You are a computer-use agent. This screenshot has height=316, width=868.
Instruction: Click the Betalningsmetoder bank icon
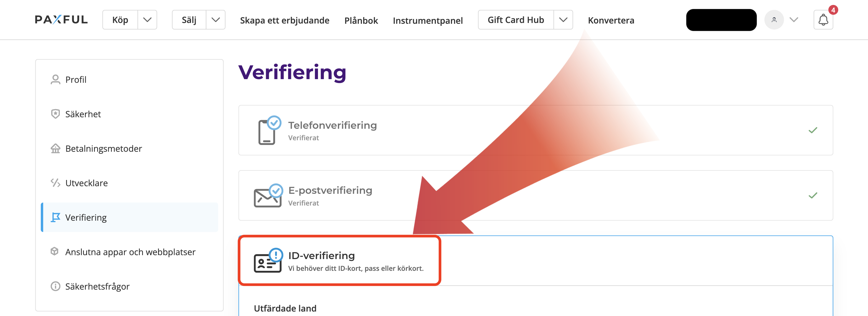click(x=55, y=149)
